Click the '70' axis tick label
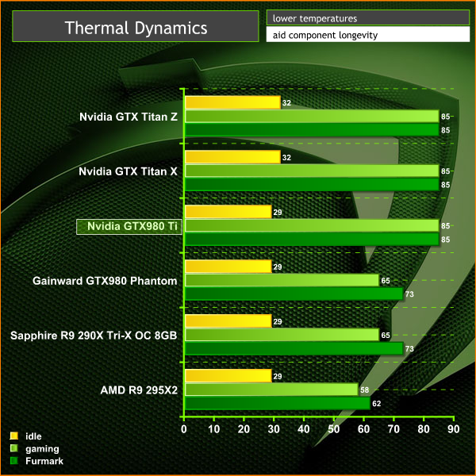The height and width of the screenshot is (476, 476). tap(393, 429)
